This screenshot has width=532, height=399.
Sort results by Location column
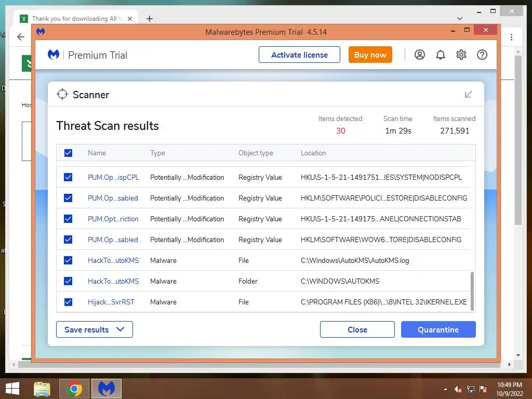pyautogui.click(x=313, y=153)
